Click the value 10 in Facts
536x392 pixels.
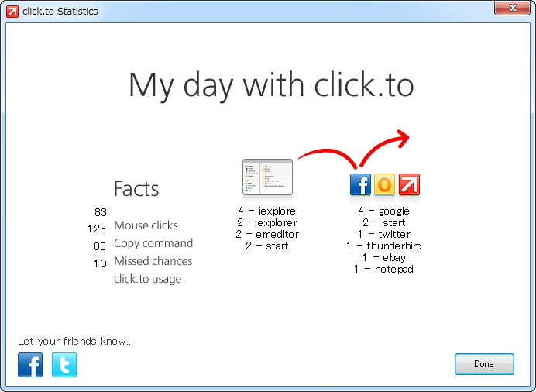[100, 263]
